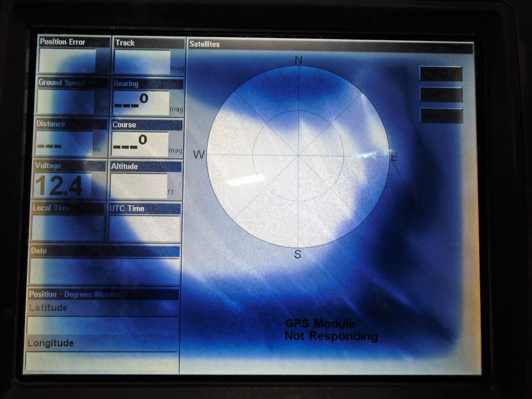Click the center of the satellite sky plot

coord(298,156)
